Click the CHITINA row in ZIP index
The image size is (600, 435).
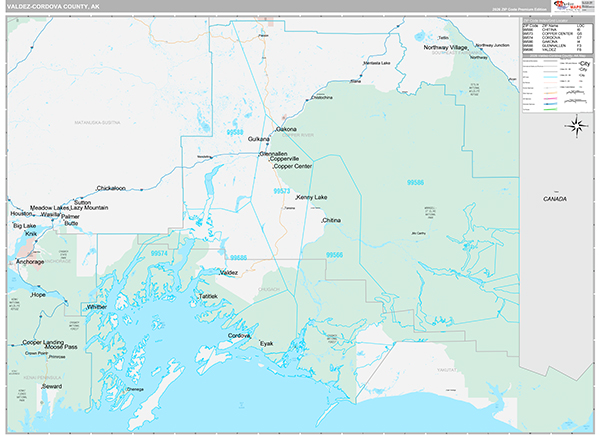[553, 29]
